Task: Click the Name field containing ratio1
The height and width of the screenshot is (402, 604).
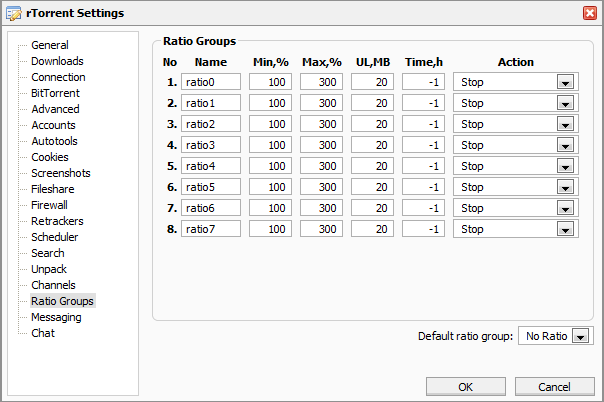Action: [x=211, y=103]
